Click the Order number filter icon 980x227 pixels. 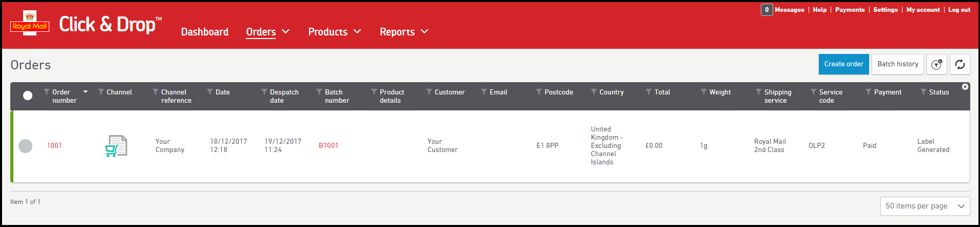(47, 92)
